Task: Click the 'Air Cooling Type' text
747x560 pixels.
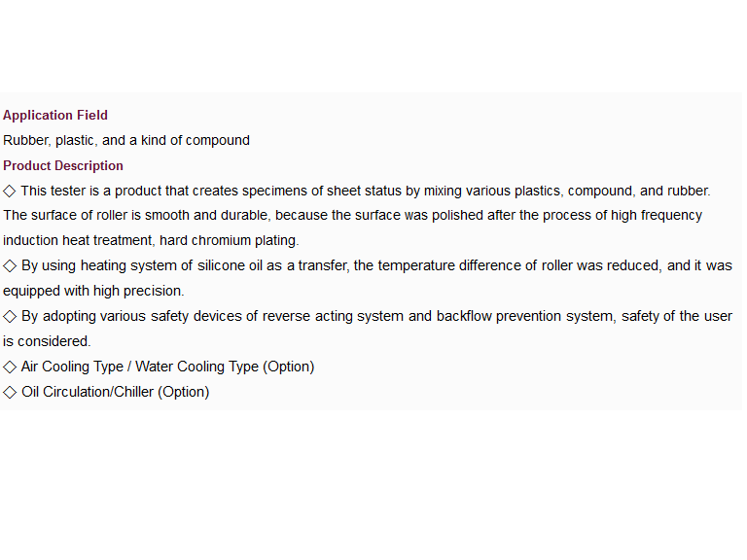Action: pos(72,367)
